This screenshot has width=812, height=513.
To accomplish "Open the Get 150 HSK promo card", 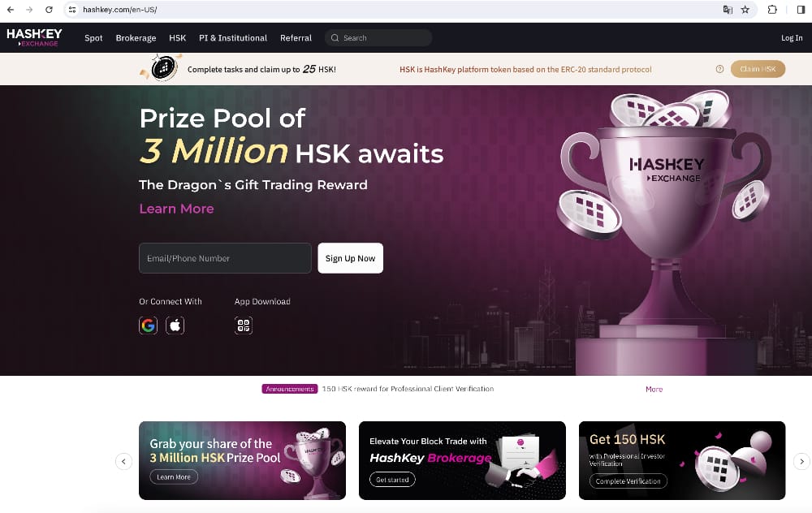I will pos(681,461).
